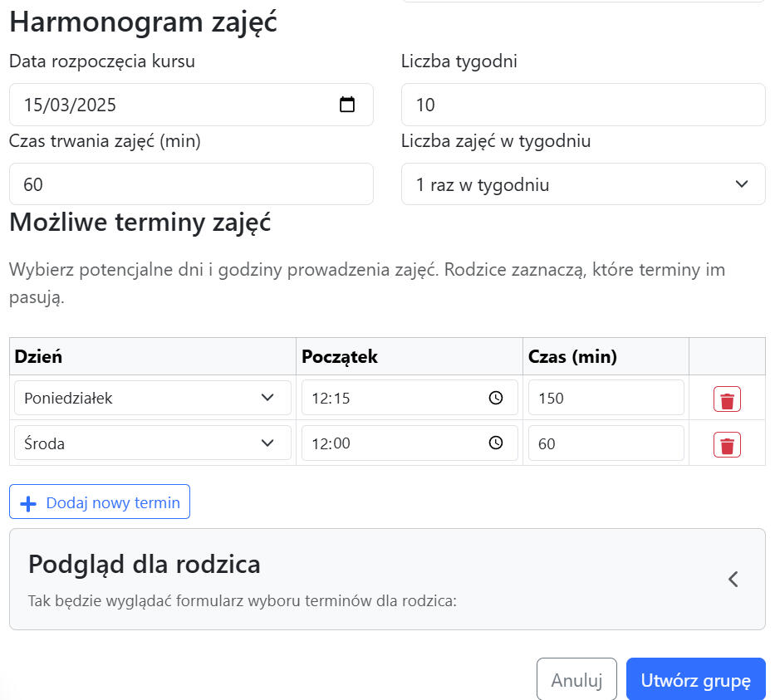The image size is (775, 700).
Task: Click the 12:15 start time field
Action: [390, 398]
